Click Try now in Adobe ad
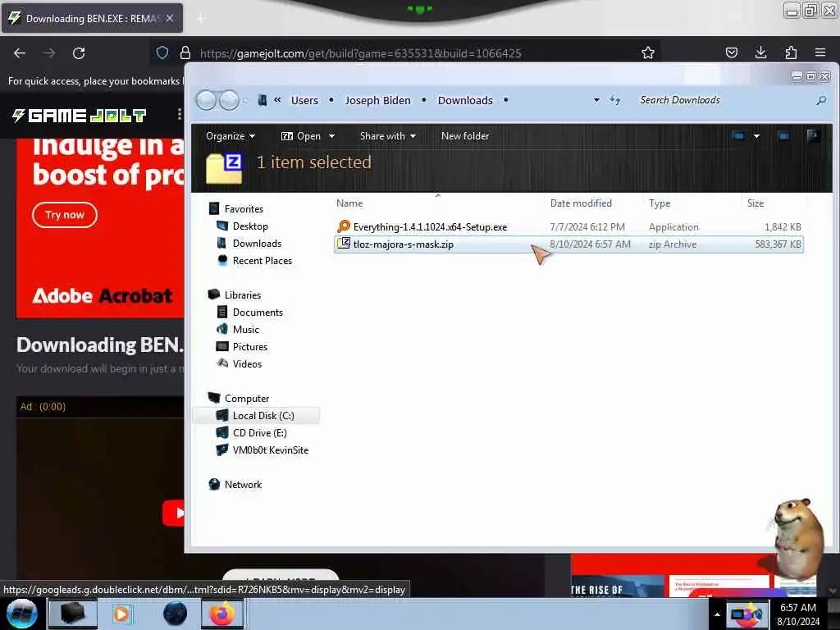 (x=65, y=215)
